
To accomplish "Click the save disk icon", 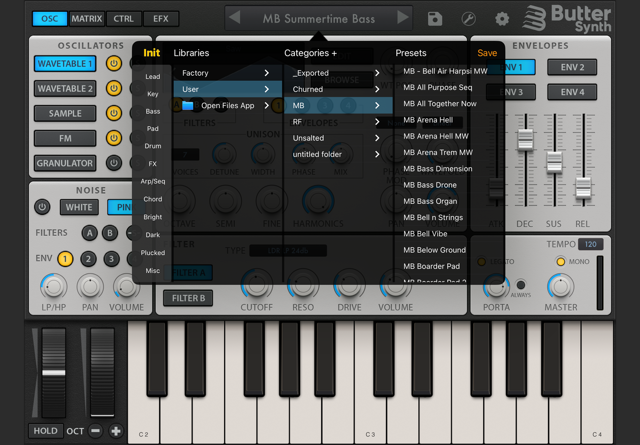I will 435,19.
